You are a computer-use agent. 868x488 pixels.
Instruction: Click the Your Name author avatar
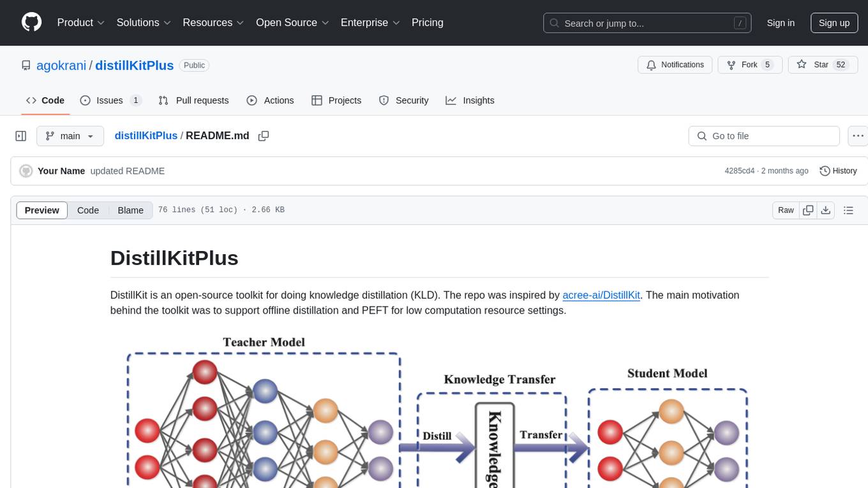pyautogui.click(x=26, y=171)
